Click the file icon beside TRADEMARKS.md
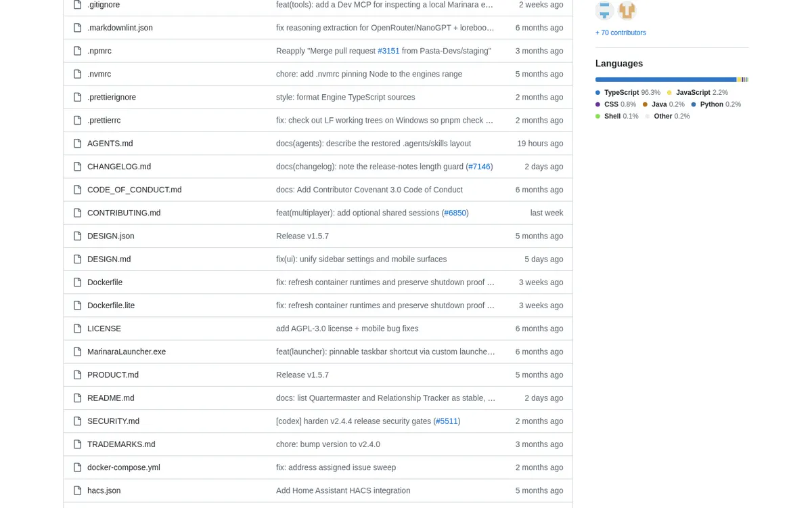This screenshot has height=508, width=812. click(77, 444)
